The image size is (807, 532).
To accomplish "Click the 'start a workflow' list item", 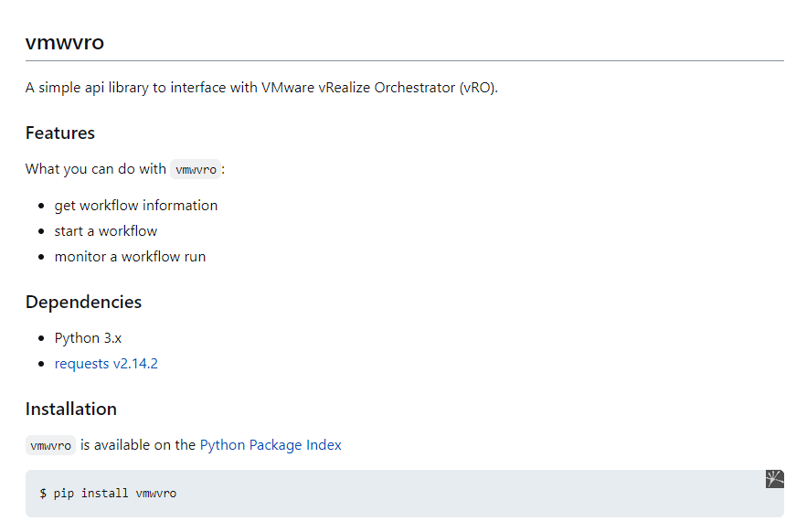I will [x=106, y=231].
